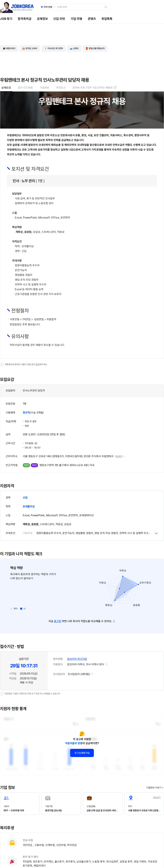The height and width of the screenshot is (868, 164).
Task: Open 지도보기 link in the 위치 card
Action: [157, 797]
